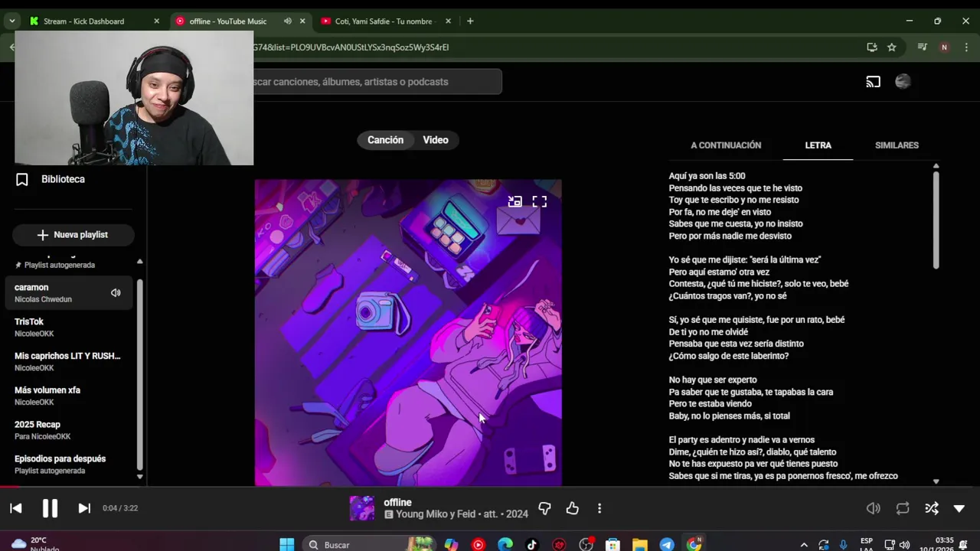Click lyrics scroll down arrow
Viewport: 980px width, 551px height.
tap(936, 481)
